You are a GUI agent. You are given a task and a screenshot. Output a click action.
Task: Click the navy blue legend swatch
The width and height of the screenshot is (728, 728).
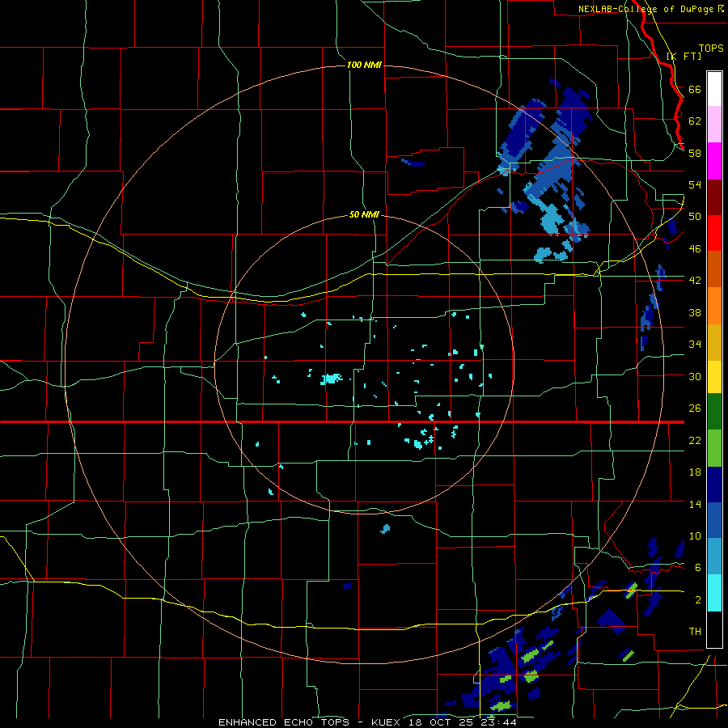coord(714,485)
